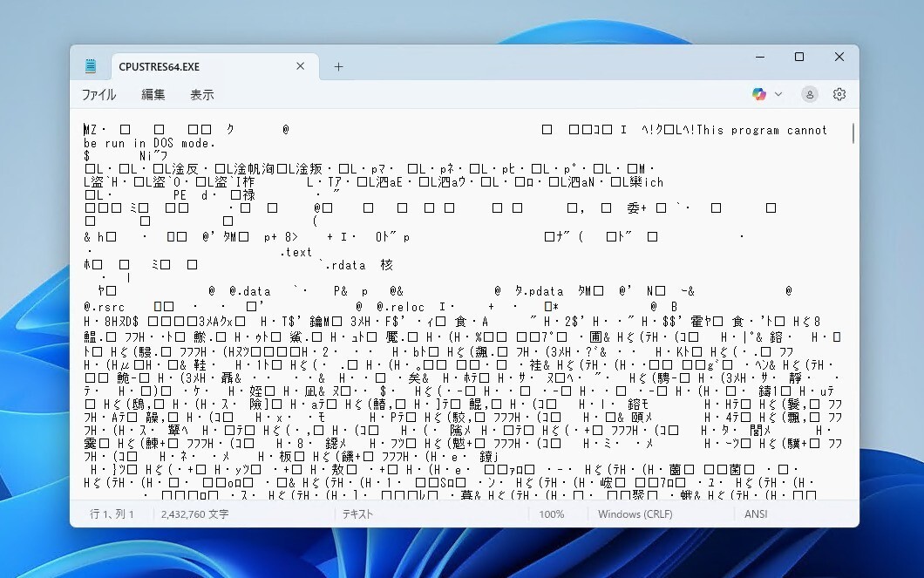
Task: Place cursor at MZ header text
Action: (90, 130)
